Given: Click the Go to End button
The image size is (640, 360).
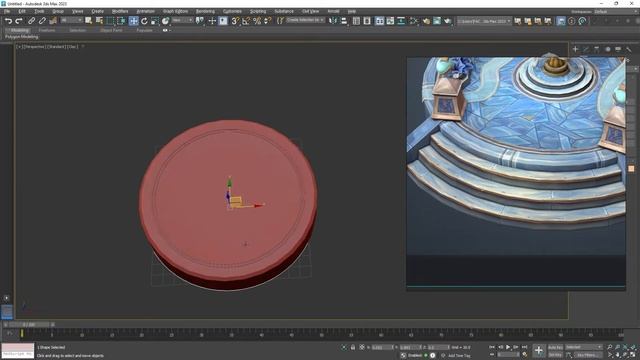Looking at the screenshot, I should [x=525, y=347].
